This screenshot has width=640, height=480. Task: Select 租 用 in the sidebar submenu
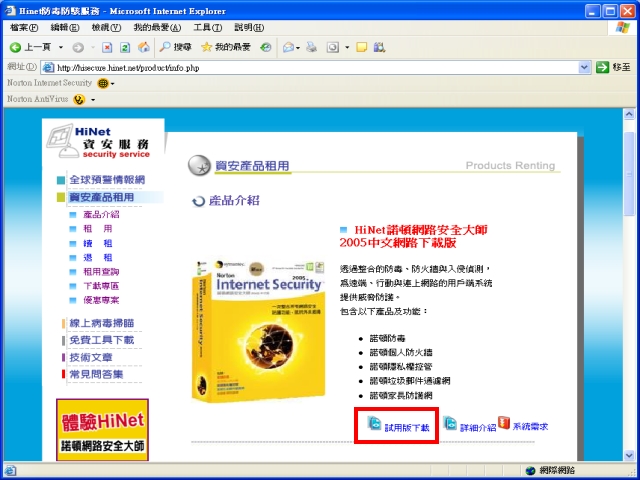click(98, 229)
